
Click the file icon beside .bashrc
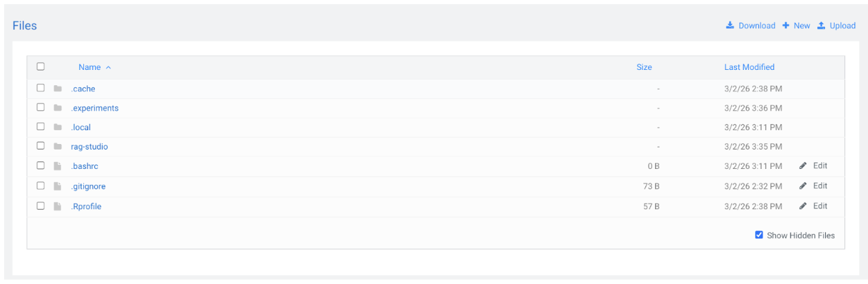point(58,166)
